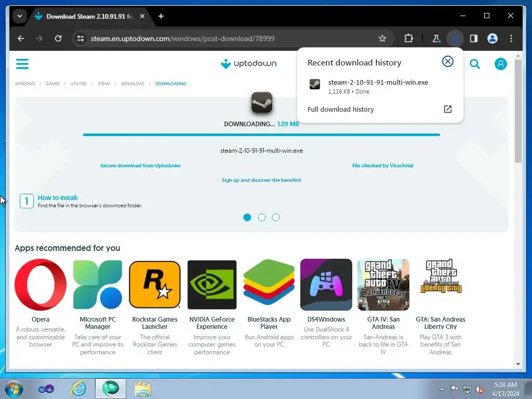Open the Chrome profile avatar

pyautogui.click(x=493, y=38)
